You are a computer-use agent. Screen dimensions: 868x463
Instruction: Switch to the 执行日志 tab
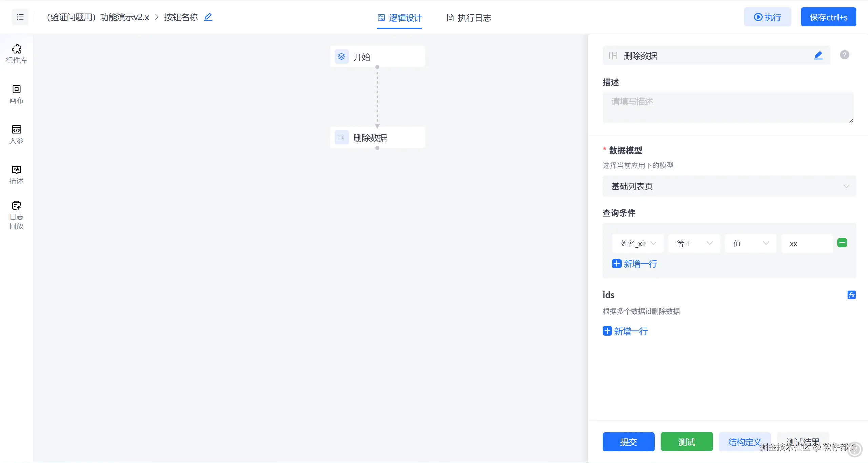[469, 18]
